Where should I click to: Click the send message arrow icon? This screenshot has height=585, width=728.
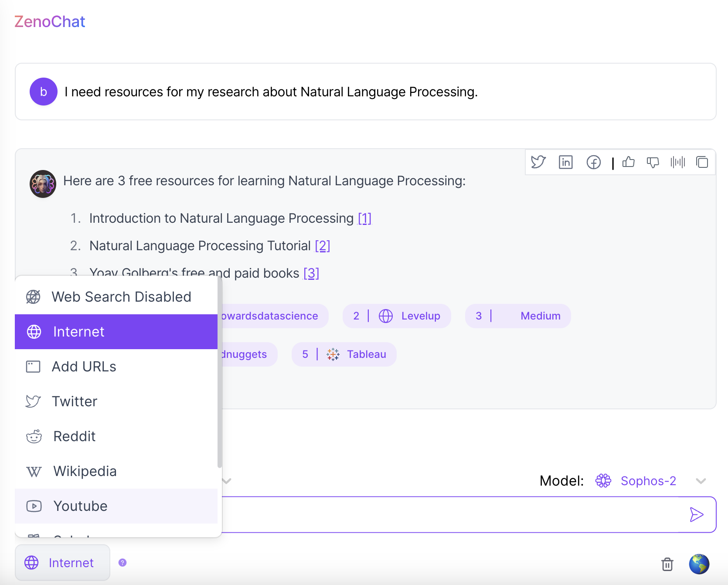point(697,514)
